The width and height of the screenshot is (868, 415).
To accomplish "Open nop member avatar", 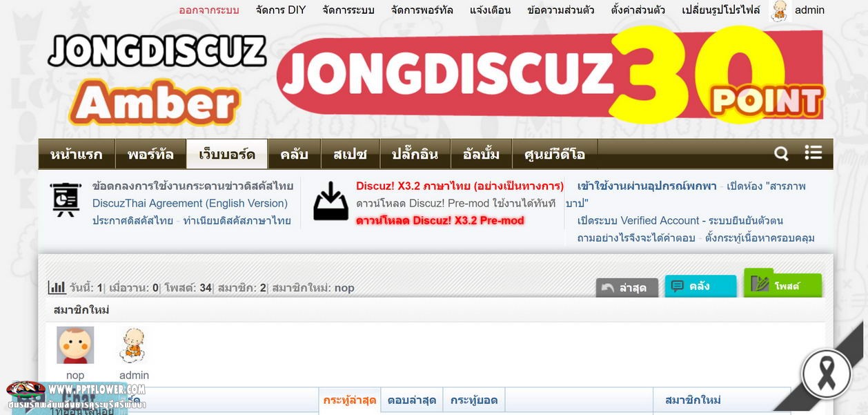I will (x=75, y=345).
